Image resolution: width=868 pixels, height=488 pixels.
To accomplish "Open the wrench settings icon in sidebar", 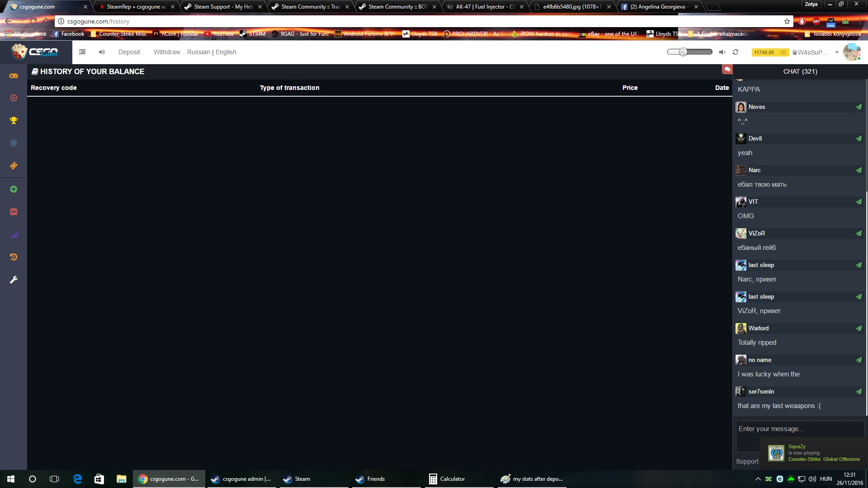I will pyautogui.click(x=14, y=280).
